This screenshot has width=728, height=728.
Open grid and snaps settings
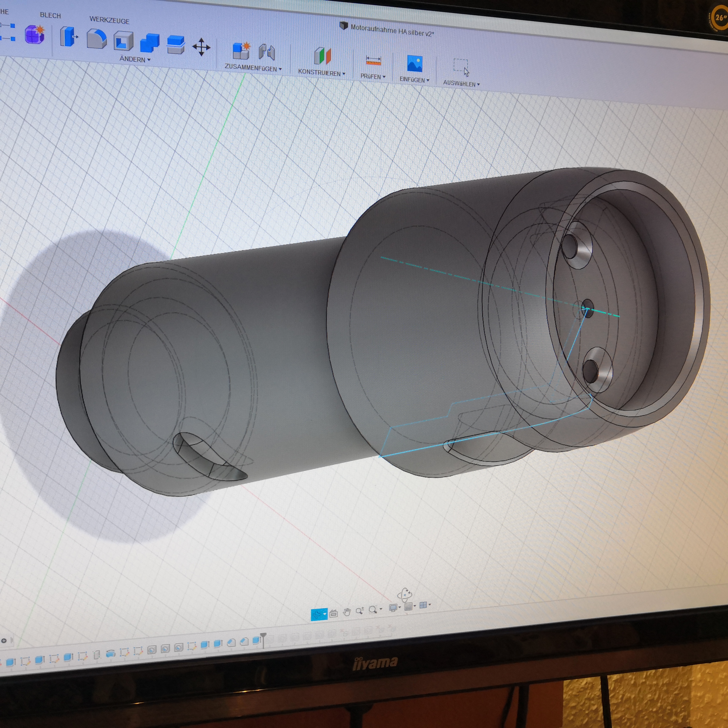(x=408, y=606)
